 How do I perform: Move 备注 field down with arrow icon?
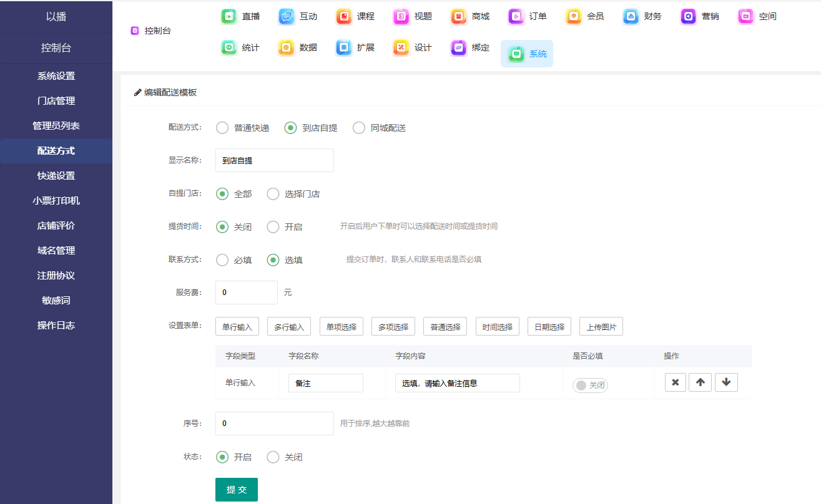[x=726, y=382]
